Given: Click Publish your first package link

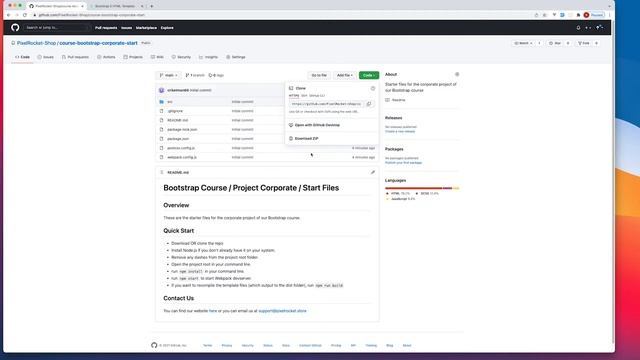Looking at the screenshot, I should point(403,162).
